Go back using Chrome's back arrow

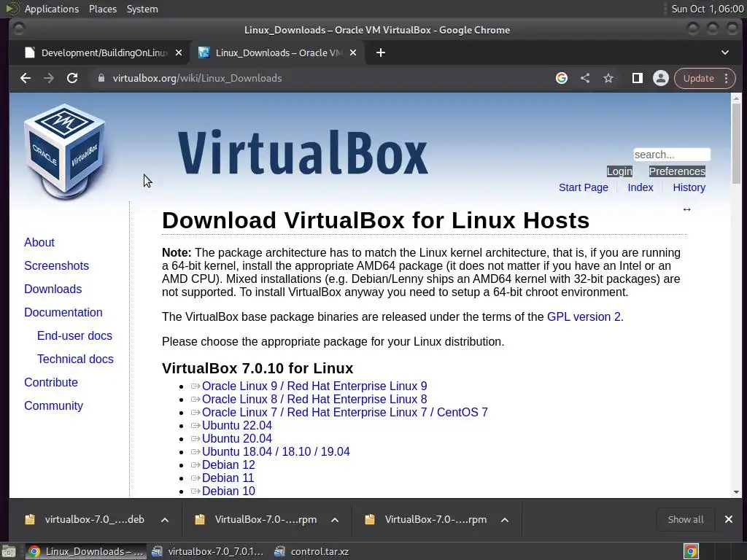tap(26, 78)
